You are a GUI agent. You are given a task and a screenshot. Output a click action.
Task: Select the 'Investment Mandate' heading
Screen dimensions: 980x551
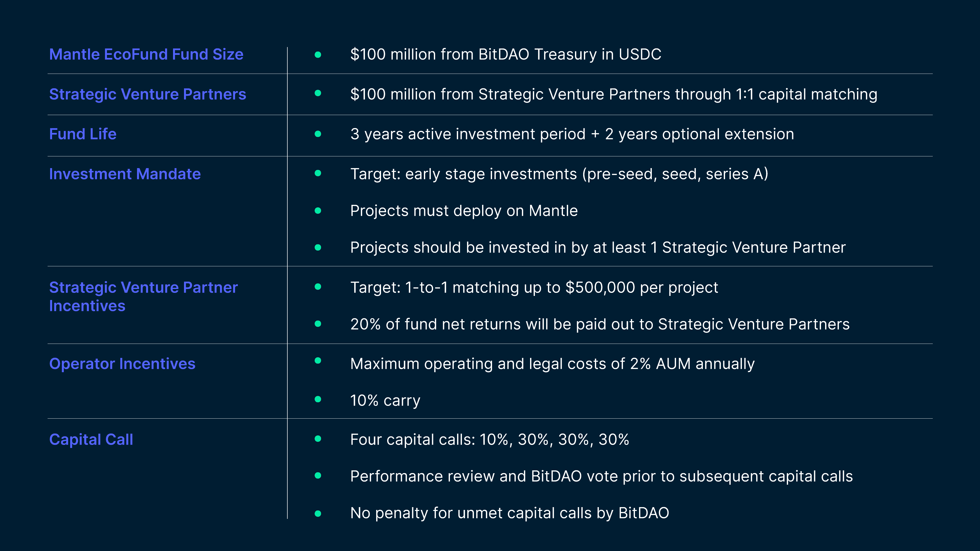(x=125, y=174)
